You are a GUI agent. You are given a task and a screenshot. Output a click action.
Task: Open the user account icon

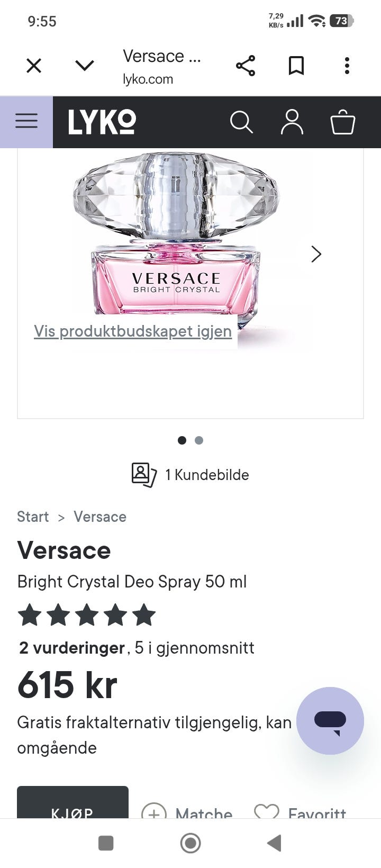(x=292, y=122)
